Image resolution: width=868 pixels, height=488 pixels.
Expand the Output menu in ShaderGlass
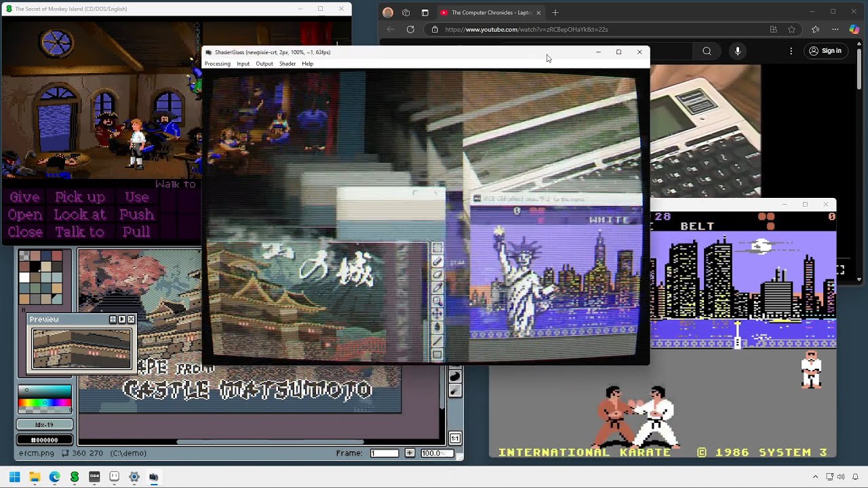pyautogui.click(x=264, y=63)
